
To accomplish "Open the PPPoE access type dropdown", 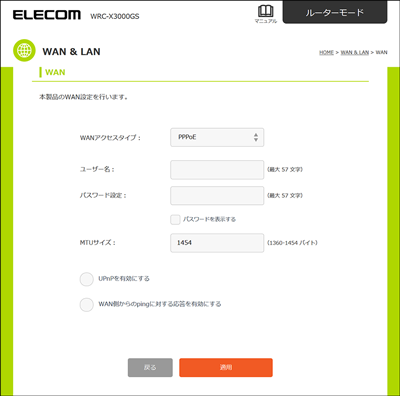I will tap(217, 137).
